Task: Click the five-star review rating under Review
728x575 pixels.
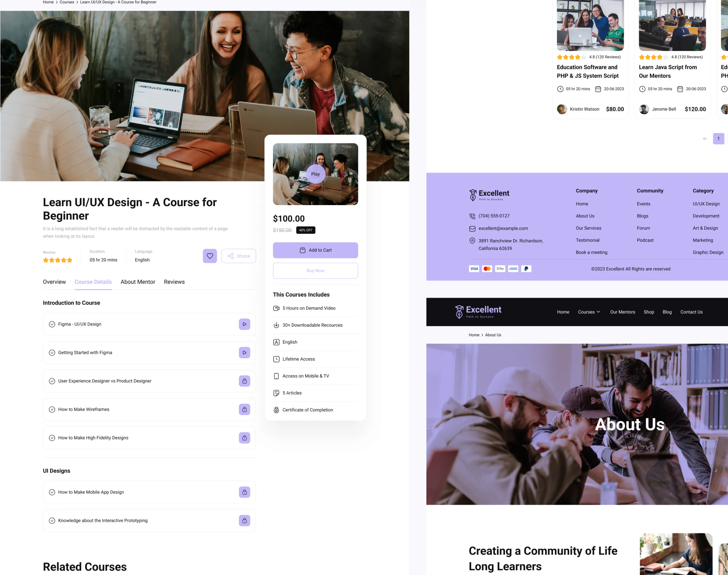Action: click(58, 260)
